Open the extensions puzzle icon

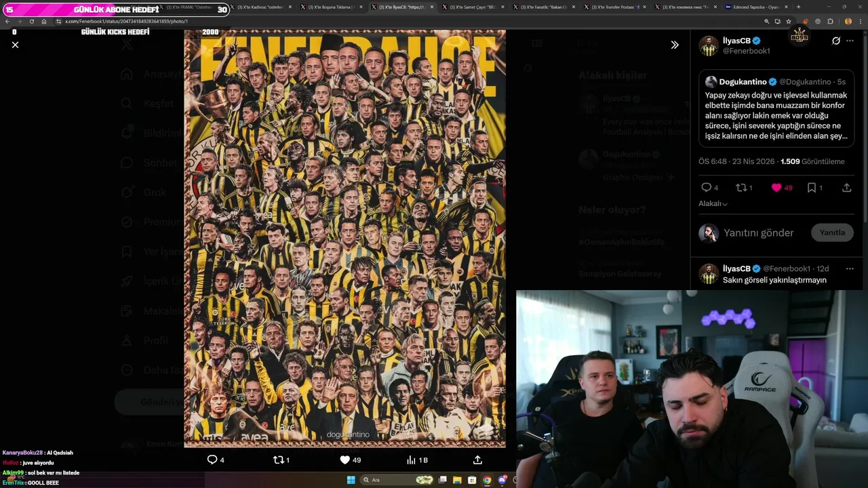(831, 21)
